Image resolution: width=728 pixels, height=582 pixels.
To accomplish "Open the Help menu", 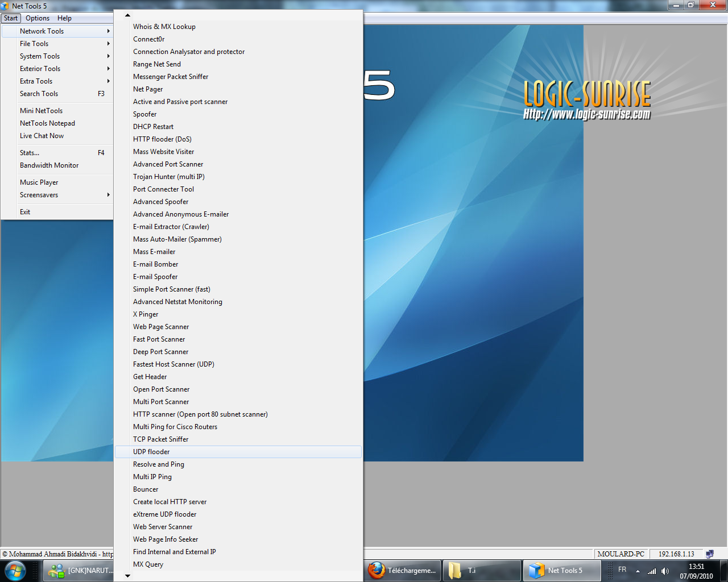I will click(x=64, y=18).
